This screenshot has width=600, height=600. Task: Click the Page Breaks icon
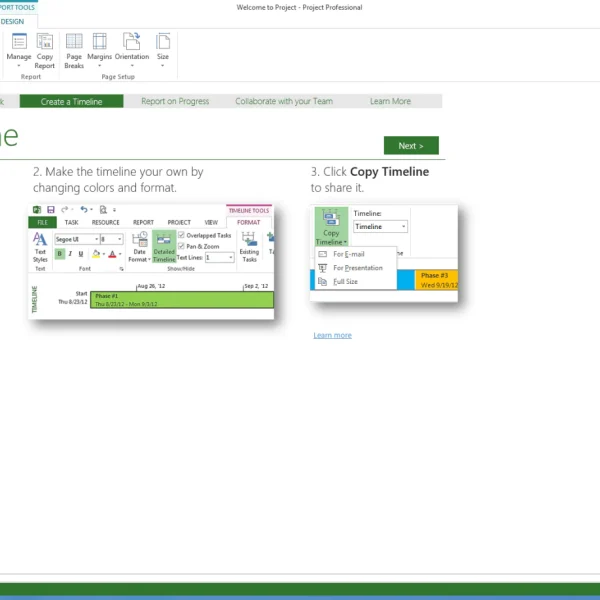point(74,41)
